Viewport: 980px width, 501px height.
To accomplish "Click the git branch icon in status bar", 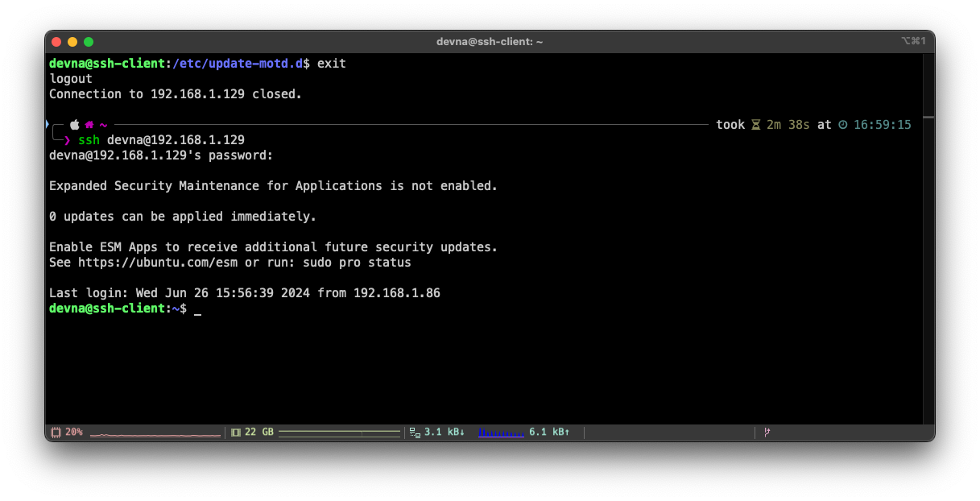I will click(x=767, y=433).
